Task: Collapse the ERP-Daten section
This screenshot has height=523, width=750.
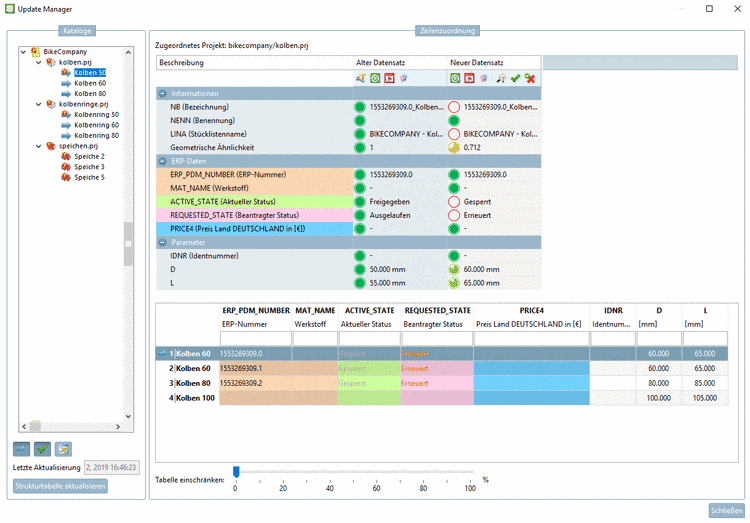Action: pyautogui.click(x=163, y=161)
